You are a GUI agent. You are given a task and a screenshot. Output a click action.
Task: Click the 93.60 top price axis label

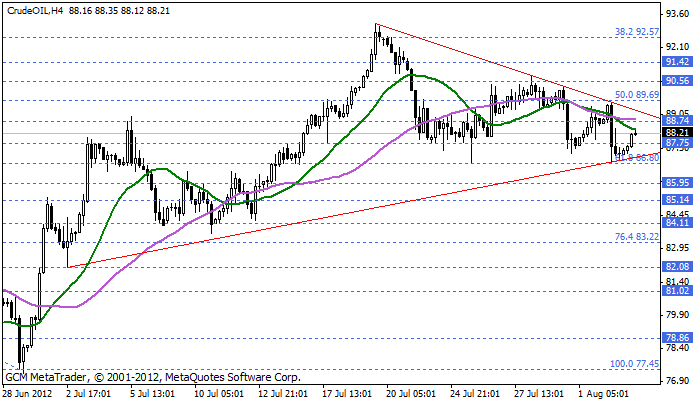678,15
